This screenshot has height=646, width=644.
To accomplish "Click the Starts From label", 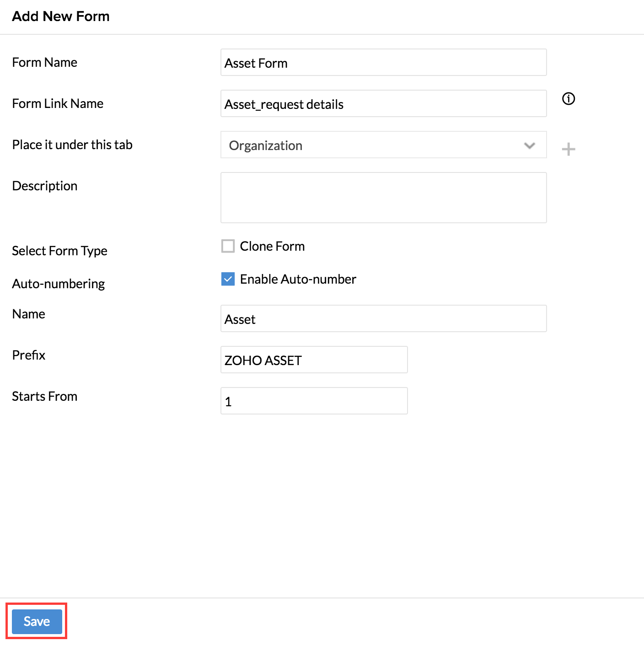I will point(45,396).
